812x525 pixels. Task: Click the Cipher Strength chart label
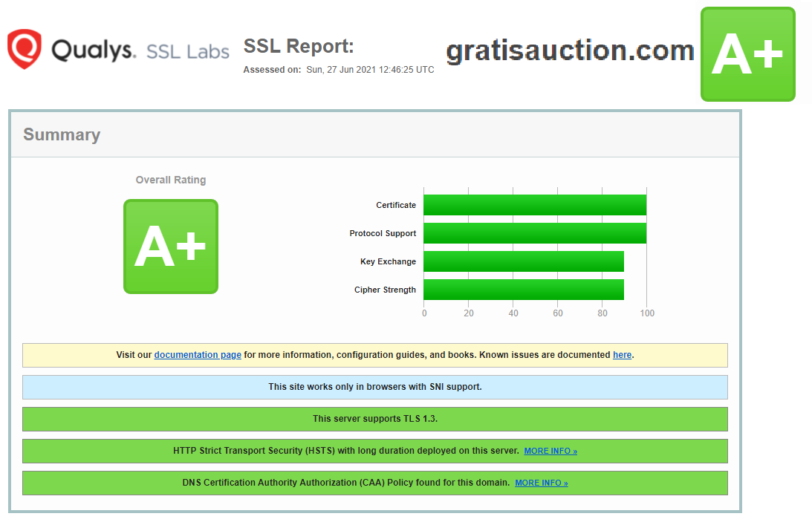click(x=386, y=290)
